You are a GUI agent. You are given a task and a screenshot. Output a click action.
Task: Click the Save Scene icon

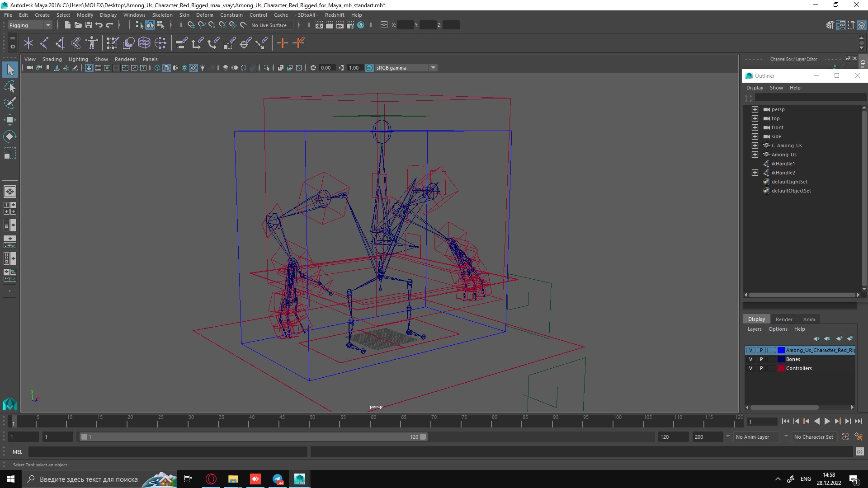click(x=88, y=25)
